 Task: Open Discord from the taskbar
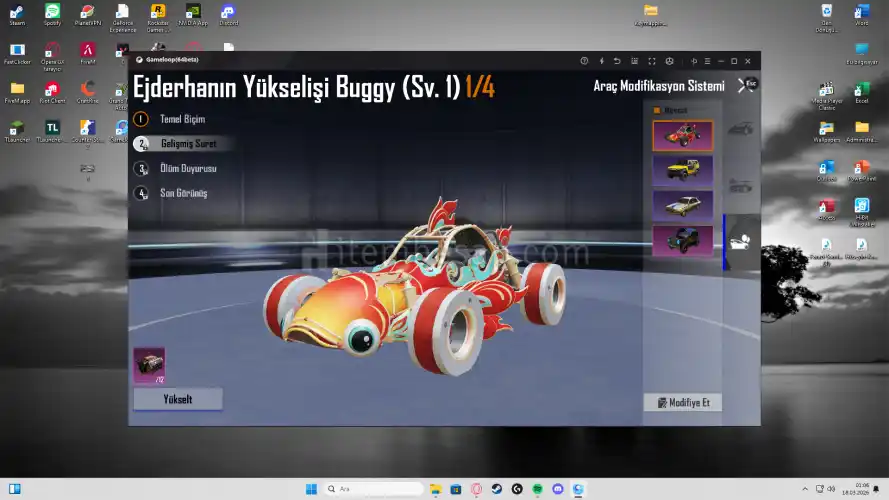pyautogui.click(x=558, y=489)
